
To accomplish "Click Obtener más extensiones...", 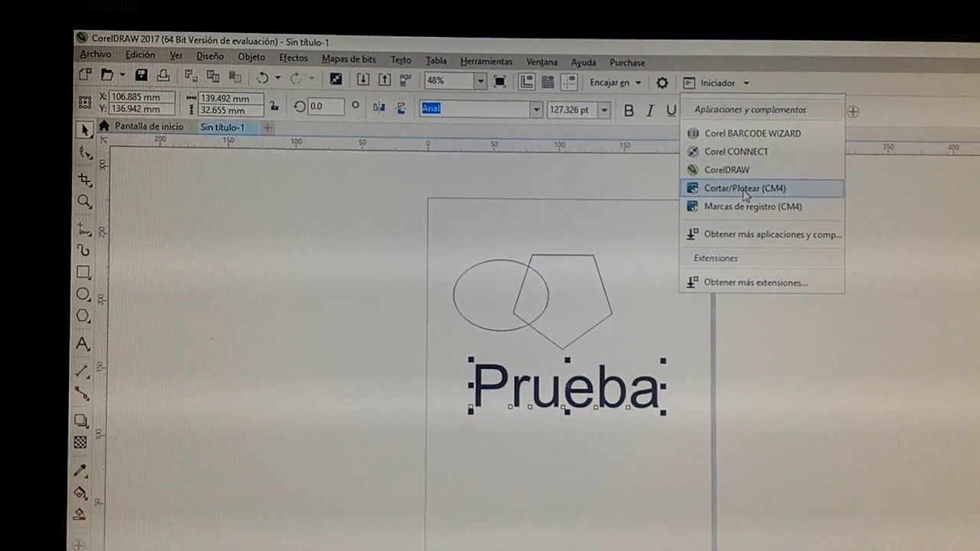I will click(762, 282).
